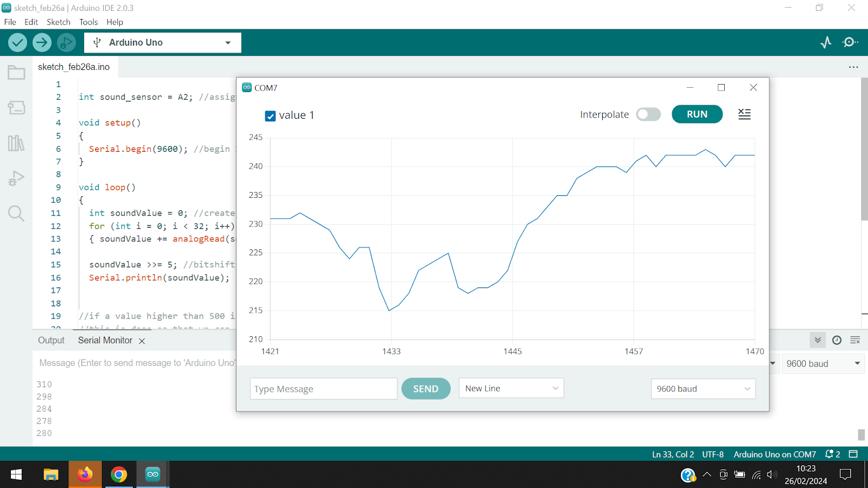868x488 pixels.
Task: Open the Serial Plotter icon in the toolbar
Action: coord(826,42)
